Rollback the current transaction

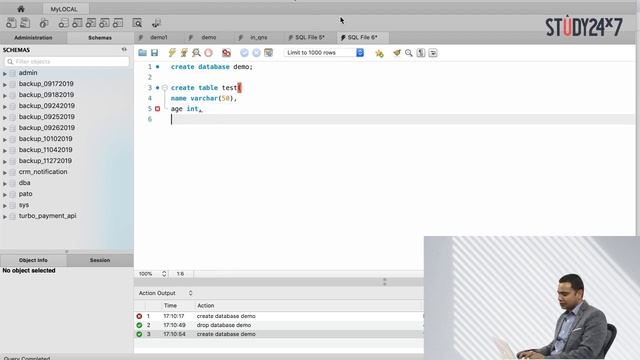point(256,53)
